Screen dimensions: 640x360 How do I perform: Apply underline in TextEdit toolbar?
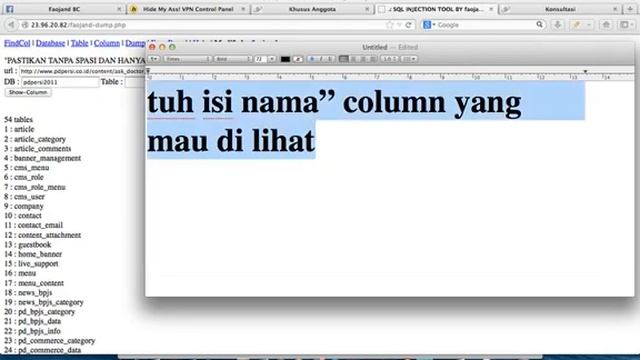point(330,59)
